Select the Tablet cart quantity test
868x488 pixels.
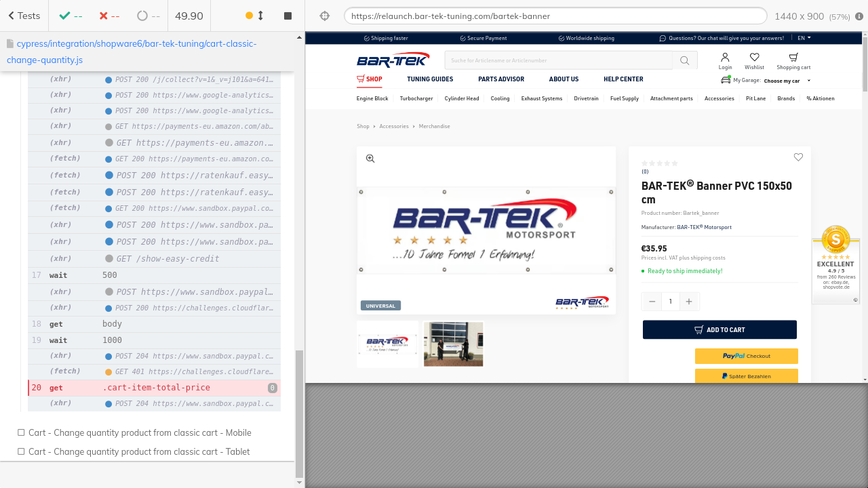tap(139, 451)
